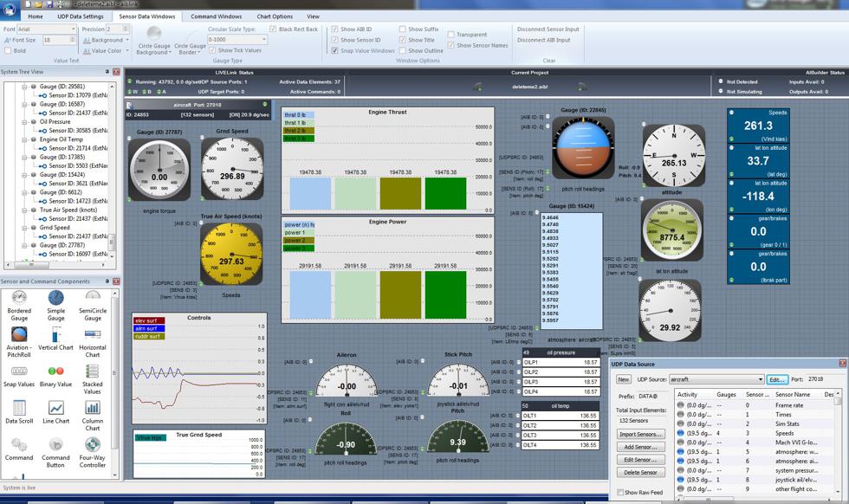849x504 pixels.
Task: Open the UDP Data Settings tab
Action: coord(80,16)
